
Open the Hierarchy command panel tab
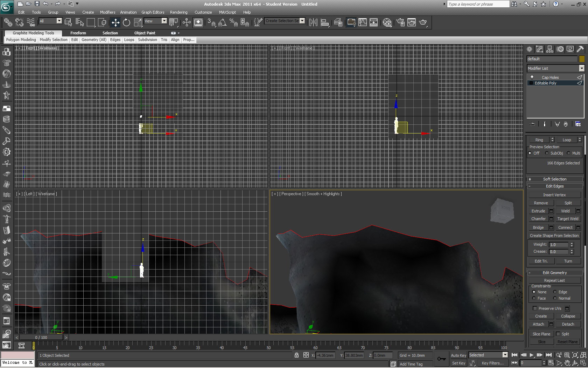coord(550,49)
